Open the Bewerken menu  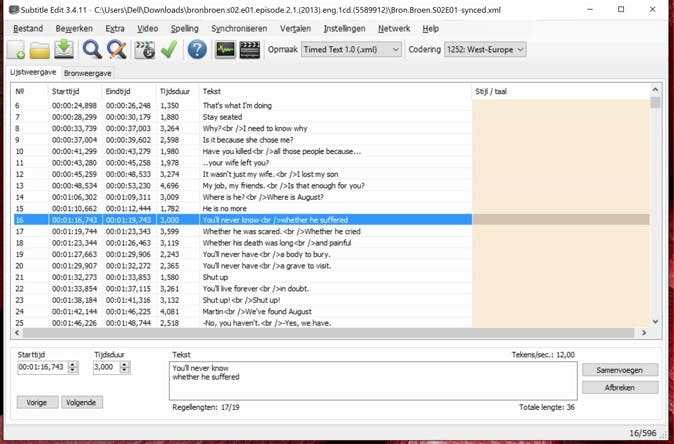[x=74, y=29]
